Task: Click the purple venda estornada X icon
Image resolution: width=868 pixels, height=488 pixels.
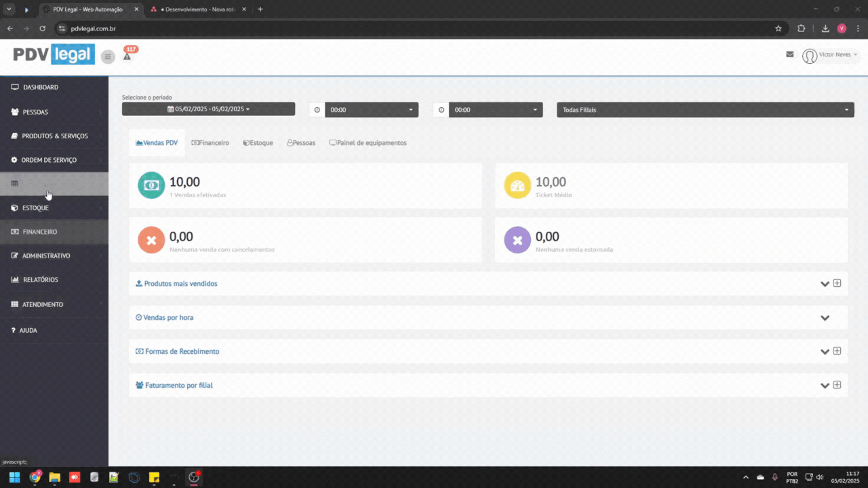Action: click(x=517, y=240)
